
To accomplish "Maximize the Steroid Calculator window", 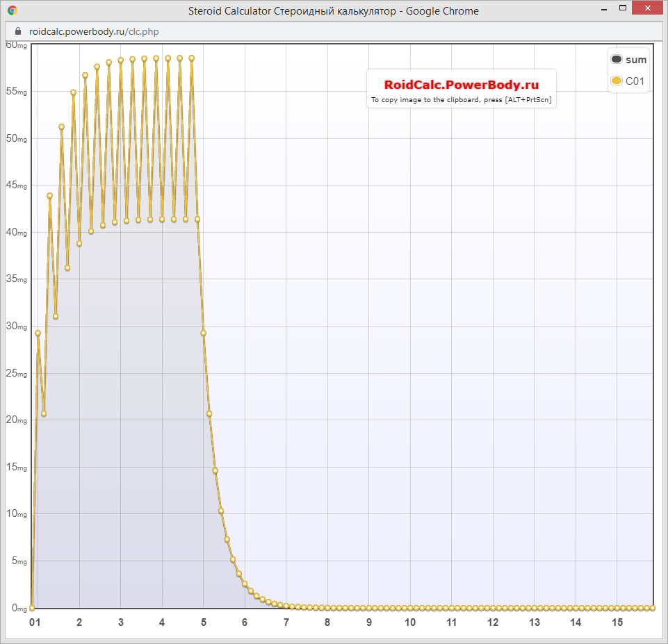I will pos(622,8).
